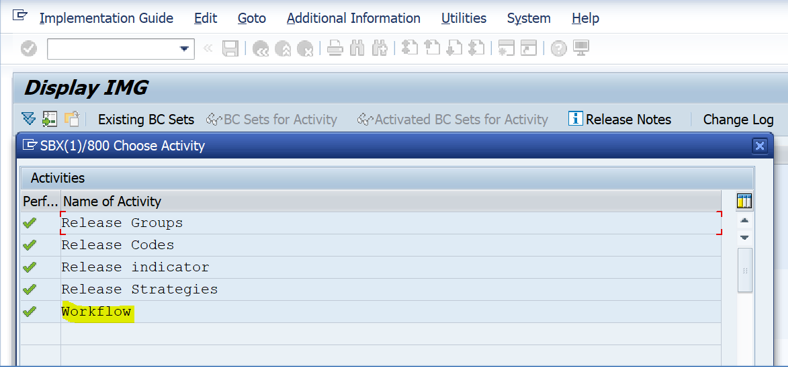Click the Expand All blue arrows icon
Viewport: 788px width, 367px height.
pos(29,119)
